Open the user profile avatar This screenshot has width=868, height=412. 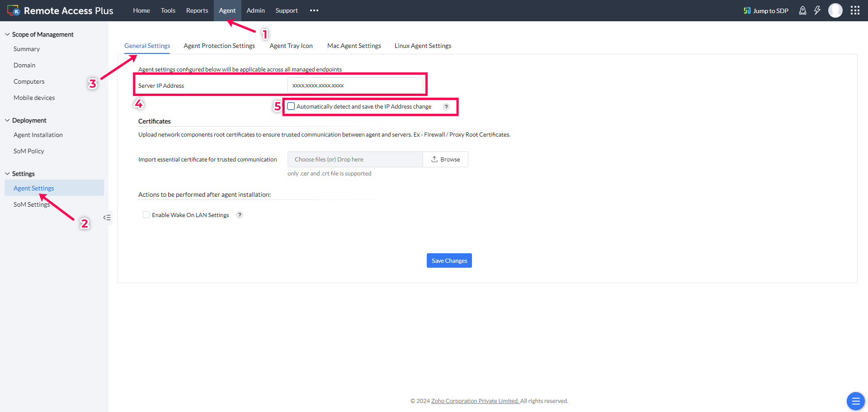(835, 10)
